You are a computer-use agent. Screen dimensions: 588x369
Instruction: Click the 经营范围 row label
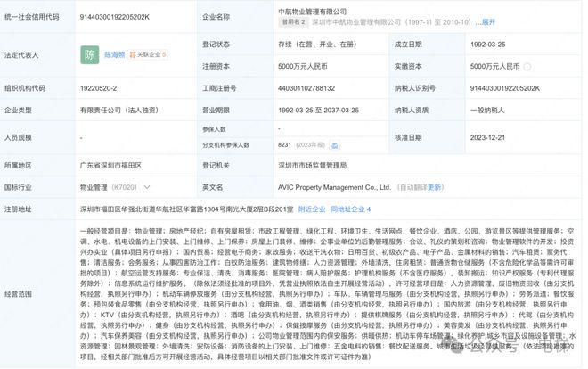click(18, 293)
